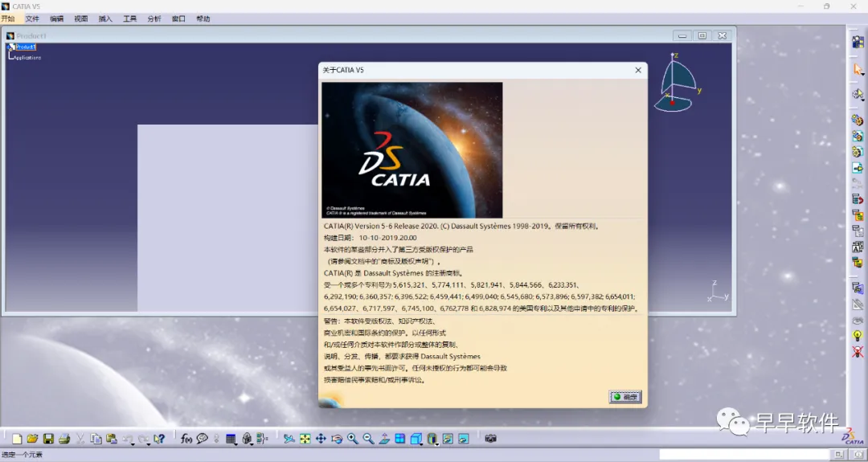Fit All In the view
The image size is (868, 462).
[x=305, y=439]
